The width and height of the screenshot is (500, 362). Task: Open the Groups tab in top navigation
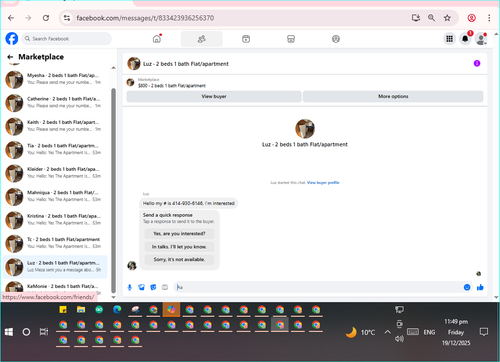click(336, 39)
